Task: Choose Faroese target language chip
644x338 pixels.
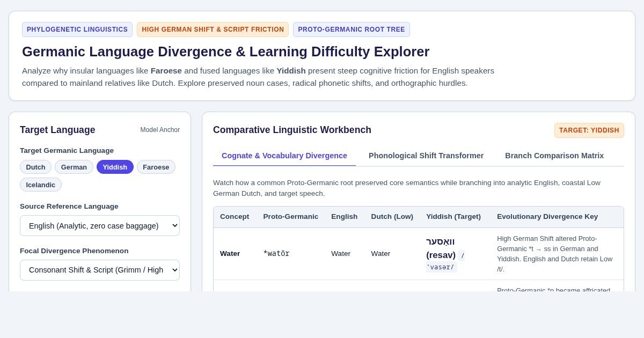Action: [156, 167]
